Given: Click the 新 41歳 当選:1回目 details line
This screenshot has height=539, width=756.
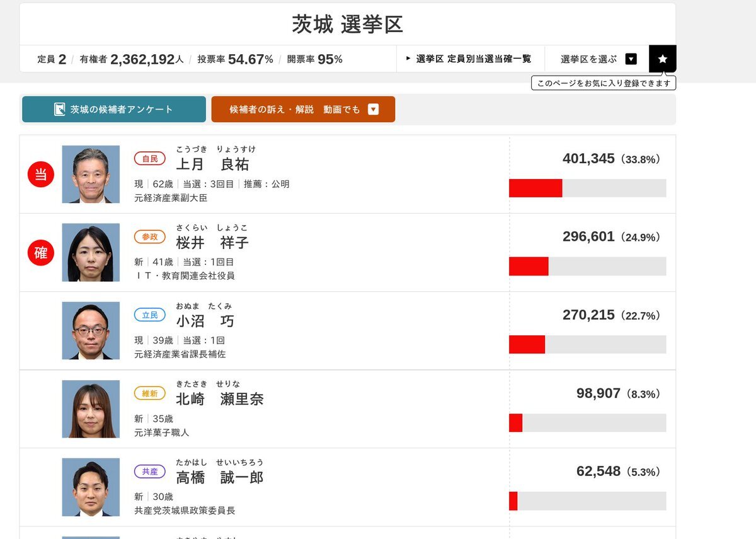Looking at the screenshot, I should 184,262.
